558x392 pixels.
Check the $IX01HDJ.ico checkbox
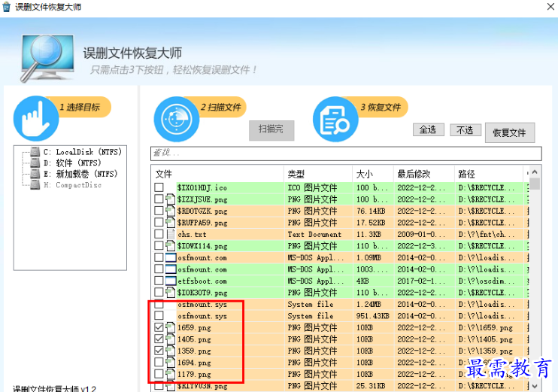[x=159, y=187]
